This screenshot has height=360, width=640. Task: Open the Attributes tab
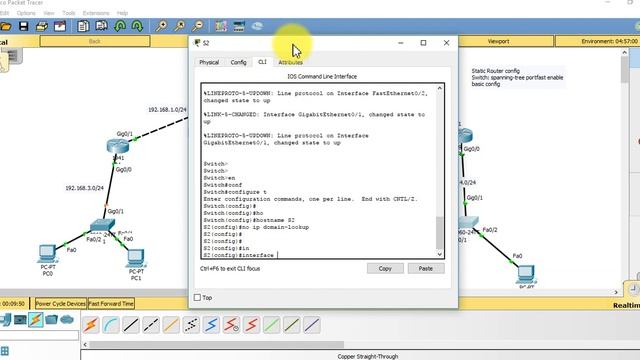click(x=290, y=62)
